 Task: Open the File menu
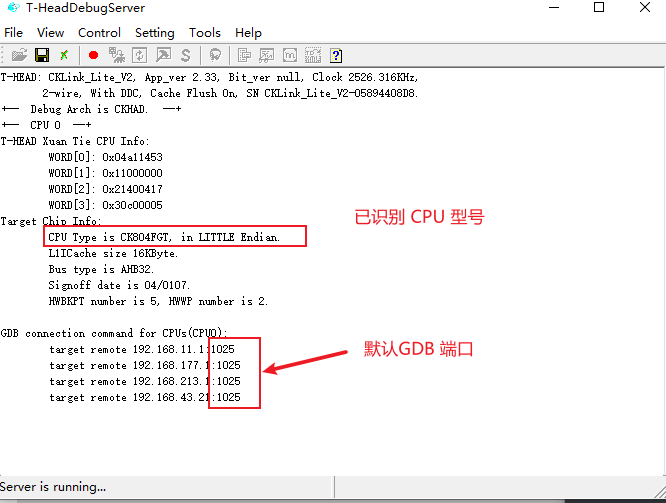[x=14, y=33]
